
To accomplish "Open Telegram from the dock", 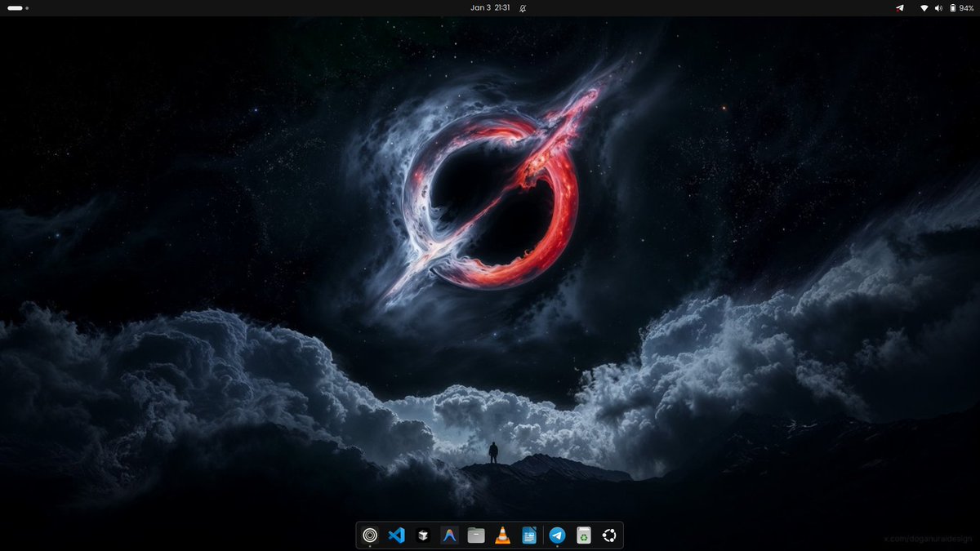I will point(557,535).
